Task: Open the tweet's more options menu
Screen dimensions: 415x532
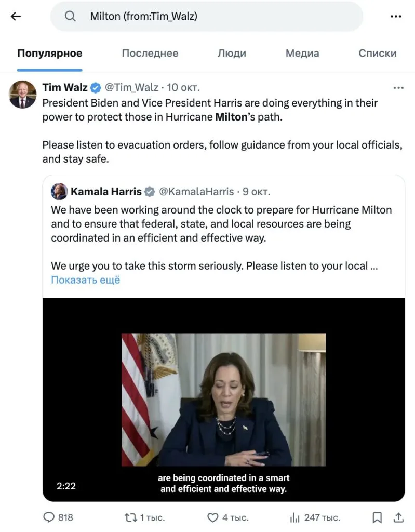Action: pos(398,88)
